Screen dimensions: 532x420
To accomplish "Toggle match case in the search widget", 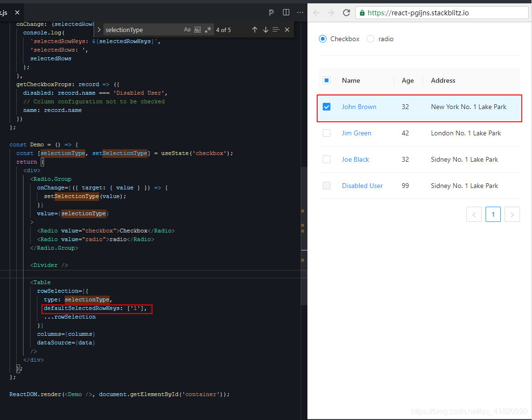I will (x=187, y=29).
